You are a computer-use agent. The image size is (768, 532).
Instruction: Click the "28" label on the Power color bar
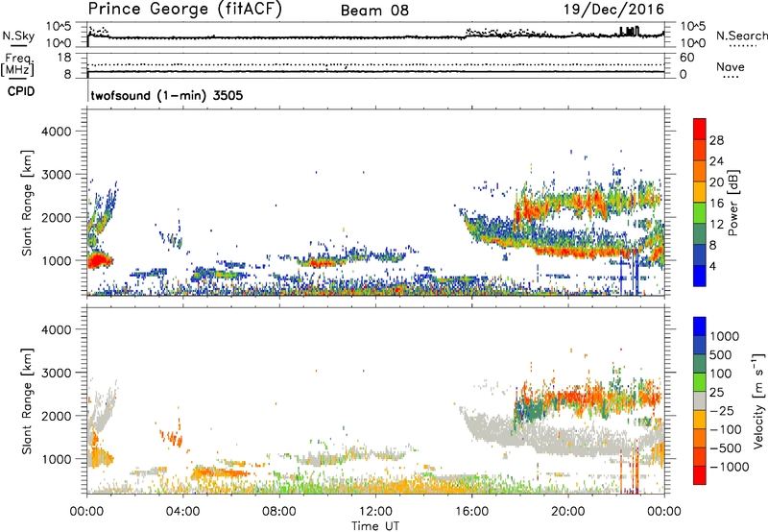(x=716, y=140)
